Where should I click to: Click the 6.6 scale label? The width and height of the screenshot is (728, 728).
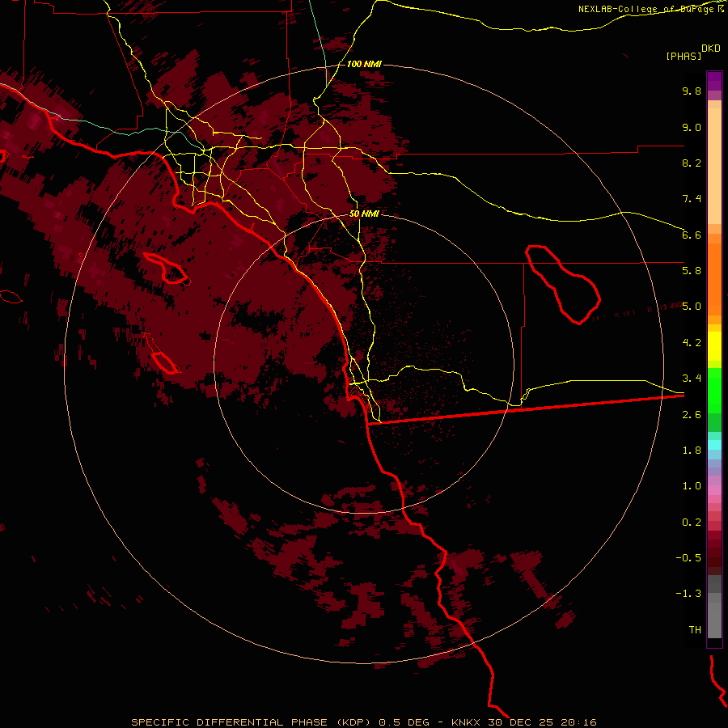(692, 235)
